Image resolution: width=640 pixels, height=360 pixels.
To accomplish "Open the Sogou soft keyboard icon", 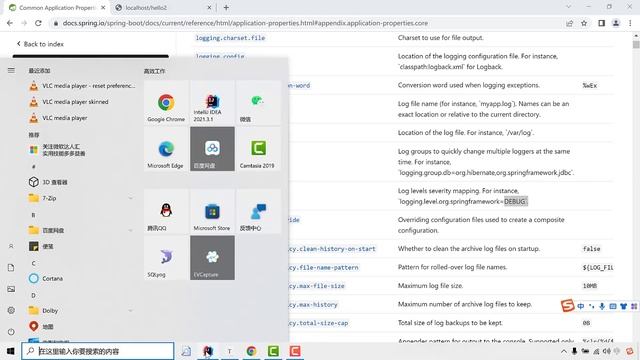I will tap(613, 306).
